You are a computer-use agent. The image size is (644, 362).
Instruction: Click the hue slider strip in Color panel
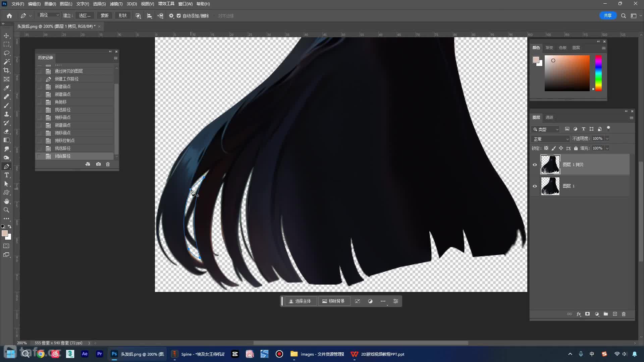[x=598, y=73]
